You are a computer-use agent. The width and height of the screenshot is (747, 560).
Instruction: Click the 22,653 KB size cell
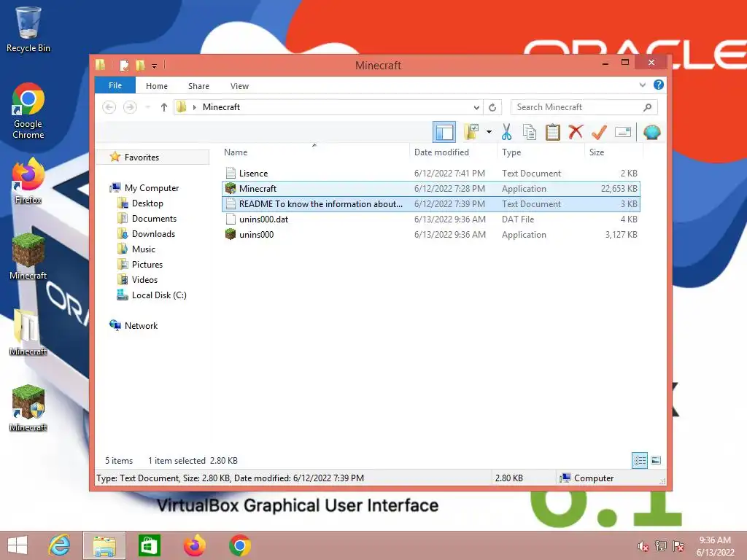(619, 189)
